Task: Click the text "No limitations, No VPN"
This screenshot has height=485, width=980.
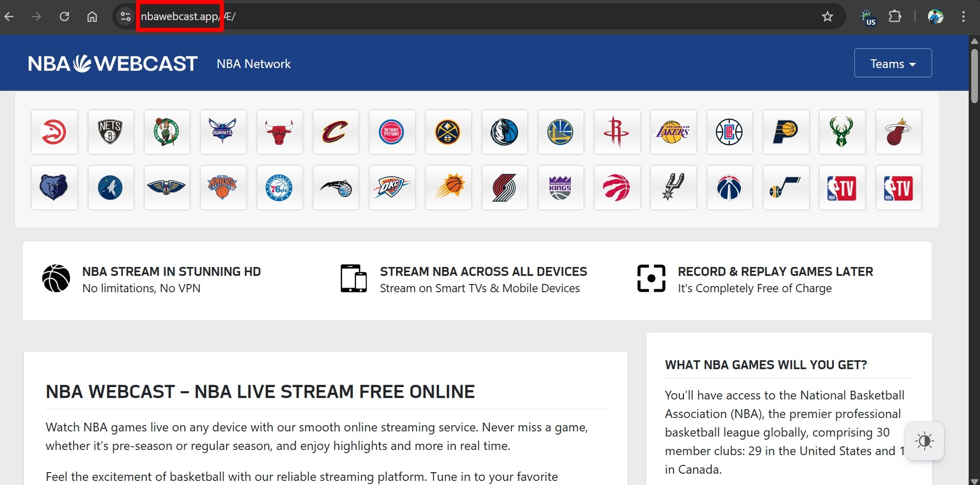Action: tap(142, 288)
